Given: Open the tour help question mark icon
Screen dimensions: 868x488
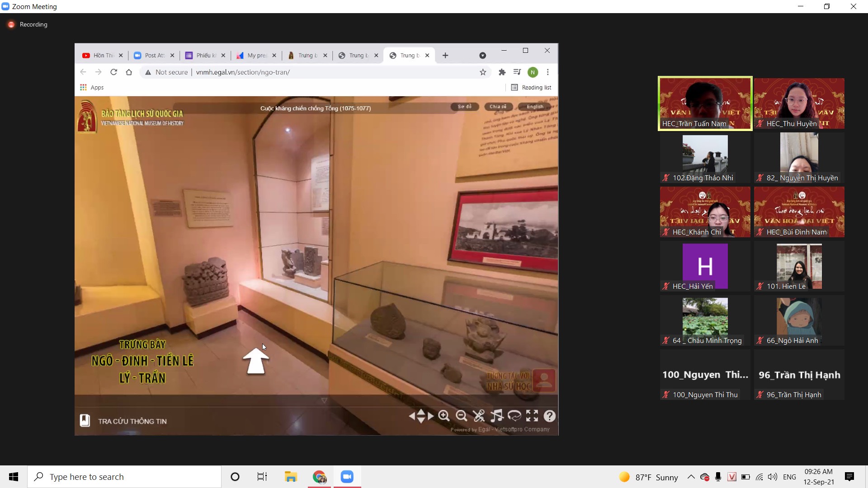Looking at the screenshot, I should pos(549,416).
